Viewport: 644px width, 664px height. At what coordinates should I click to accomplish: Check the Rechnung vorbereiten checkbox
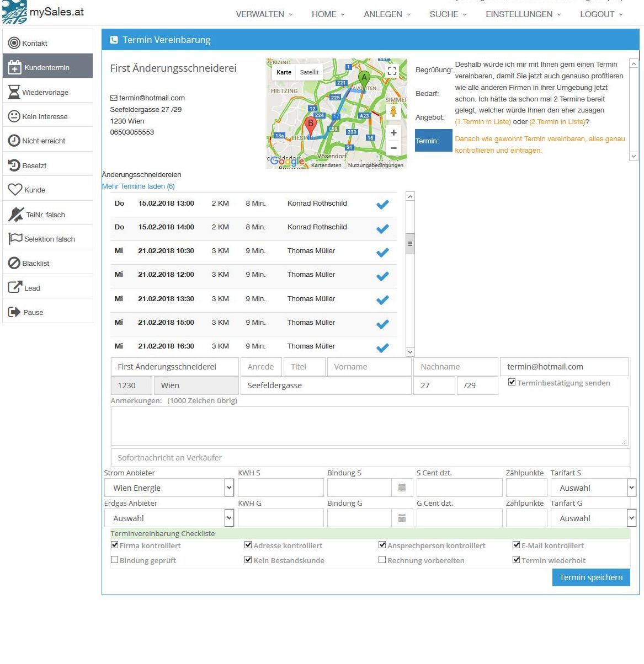point(382,560)
